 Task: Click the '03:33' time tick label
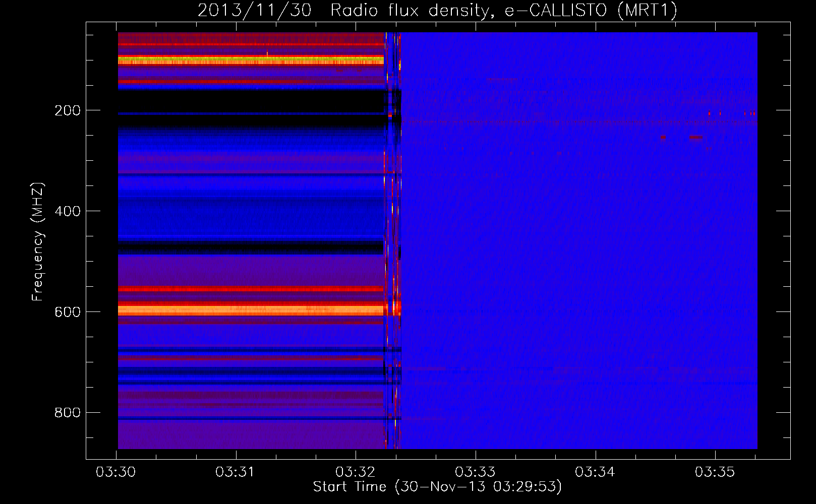click(x=475, y=472)
